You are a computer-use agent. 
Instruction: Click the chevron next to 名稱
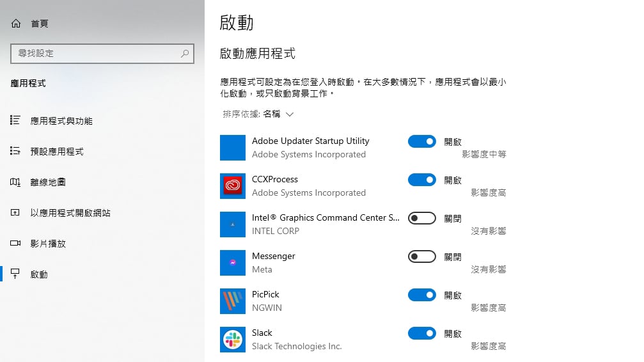[290, 114]
